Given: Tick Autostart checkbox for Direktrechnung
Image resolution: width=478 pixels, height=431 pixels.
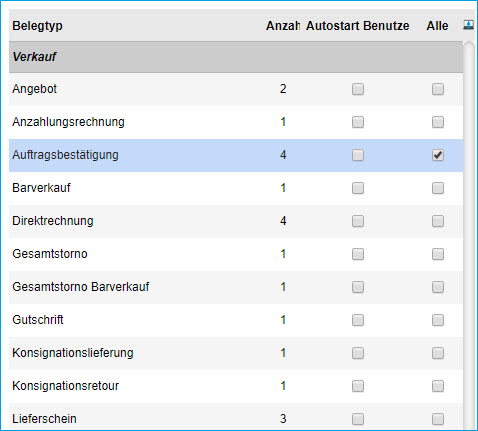Looking at the screenshot, I should click(358, 221).
